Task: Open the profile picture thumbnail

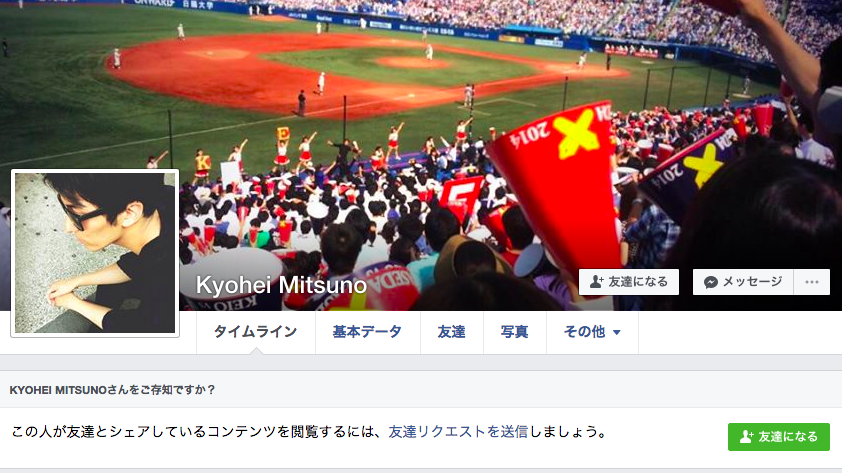Action: (95, 253)
